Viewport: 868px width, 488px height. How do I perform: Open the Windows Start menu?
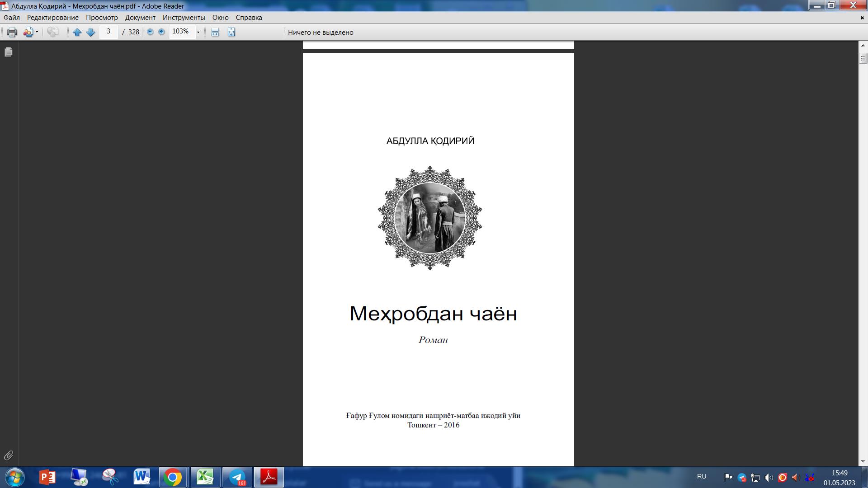(15, 477)
